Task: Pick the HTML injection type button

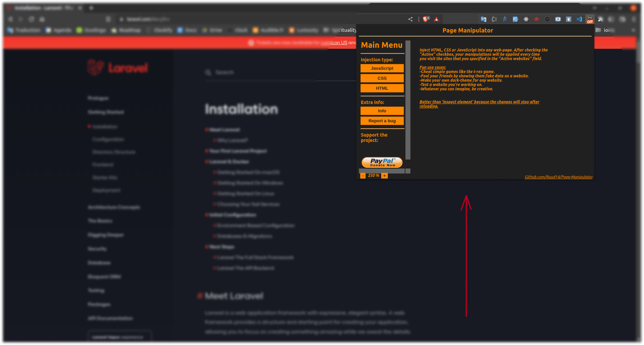Action: pyautogui.click(x=382, y=88)
